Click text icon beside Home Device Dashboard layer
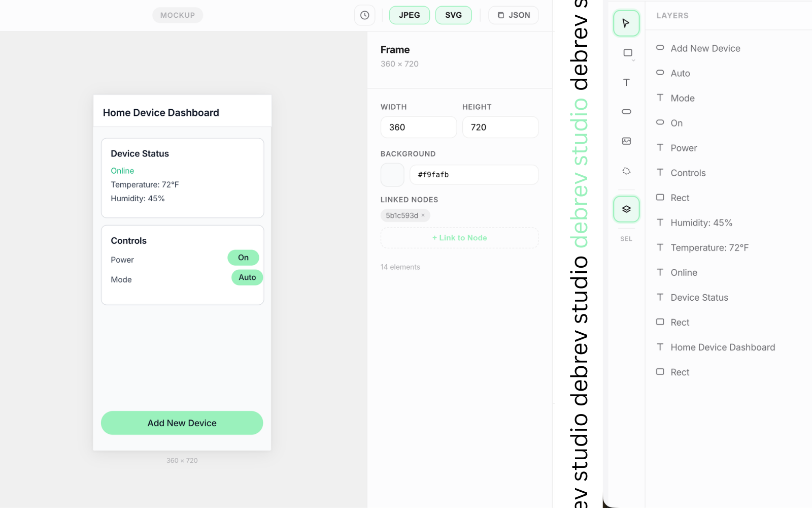This screenshot has width=812, height=508. point(660,346)
